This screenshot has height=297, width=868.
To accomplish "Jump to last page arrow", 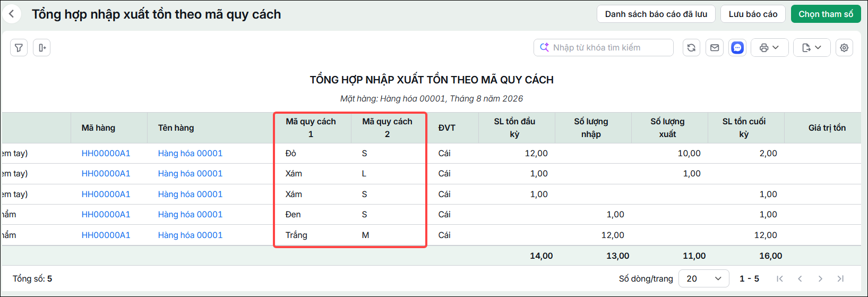I will pyautogui.click(x=840, y=278).
